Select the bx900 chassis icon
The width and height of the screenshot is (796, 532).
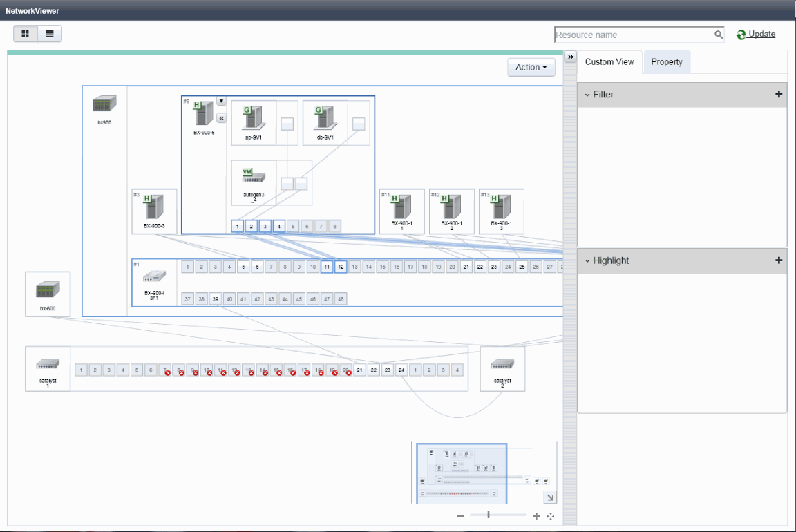pyautogui.click(x=104, y=104)
